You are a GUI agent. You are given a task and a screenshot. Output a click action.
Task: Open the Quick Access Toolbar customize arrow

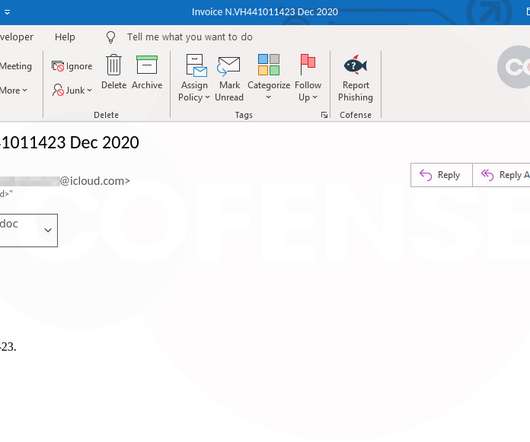(7, 12)
